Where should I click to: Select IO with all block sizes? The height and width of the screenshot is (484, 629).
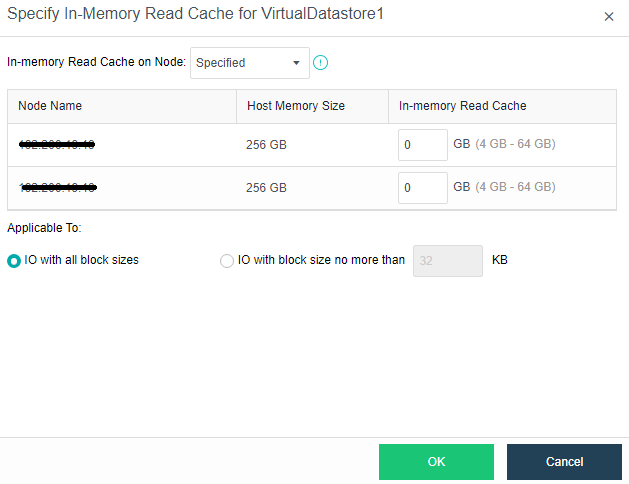[14, 260]
